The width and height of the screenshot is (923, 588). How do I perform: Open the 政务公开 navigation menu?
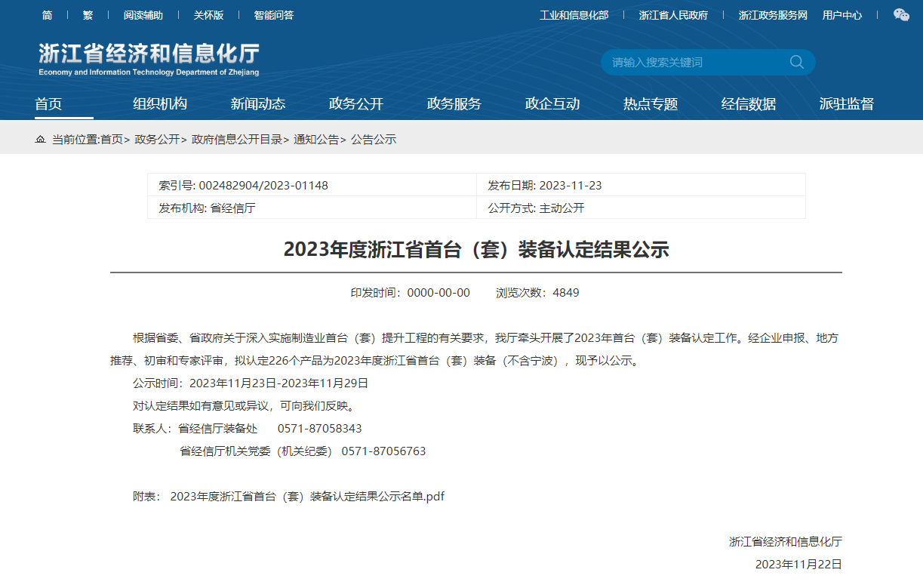pyautogui.click(x=356, y=104)
